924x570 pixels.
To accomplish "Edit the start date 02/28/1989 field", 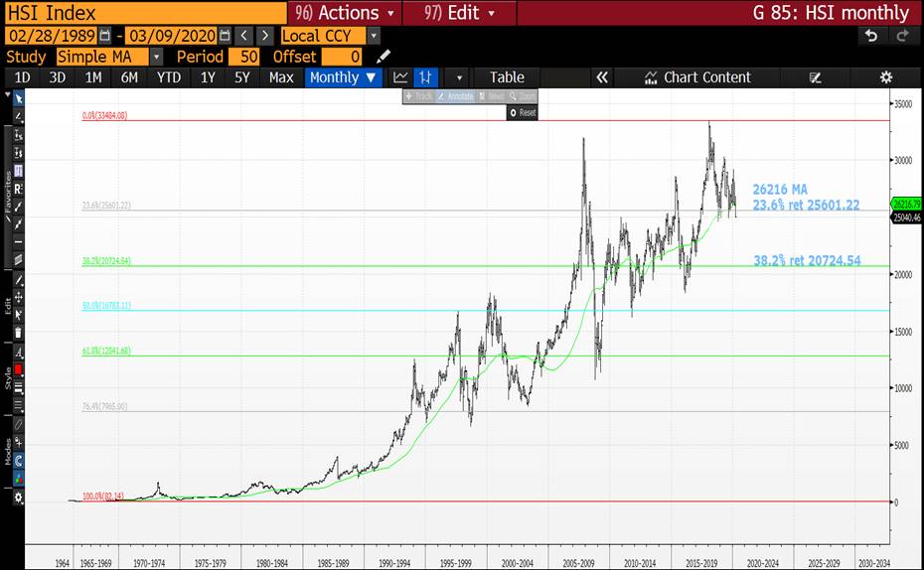I will point(52,36).
